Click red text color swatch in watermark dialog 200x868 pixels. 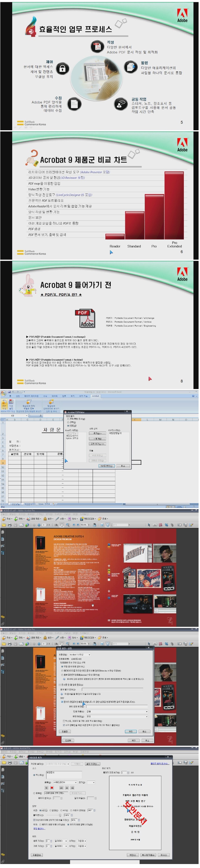coord(52,788)
